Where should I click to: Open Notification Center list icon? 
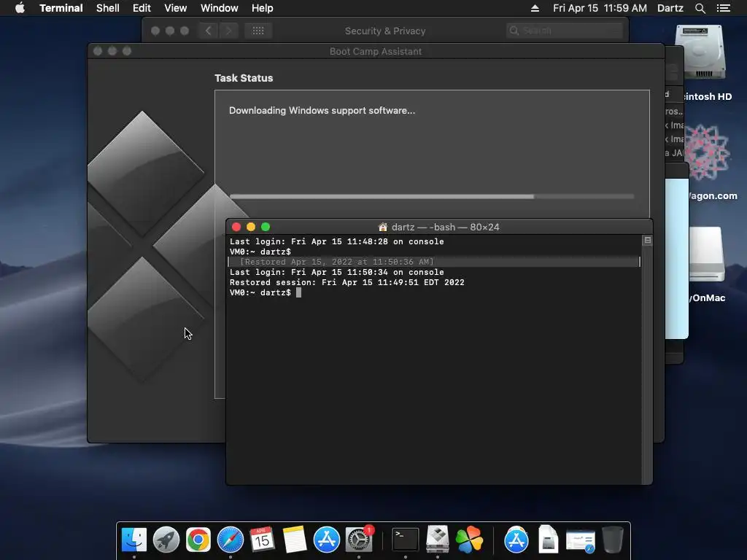click(723, 8)
